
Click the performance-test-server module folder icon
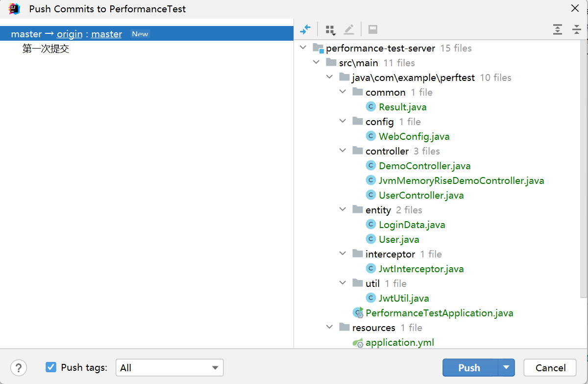click(318, 48)
